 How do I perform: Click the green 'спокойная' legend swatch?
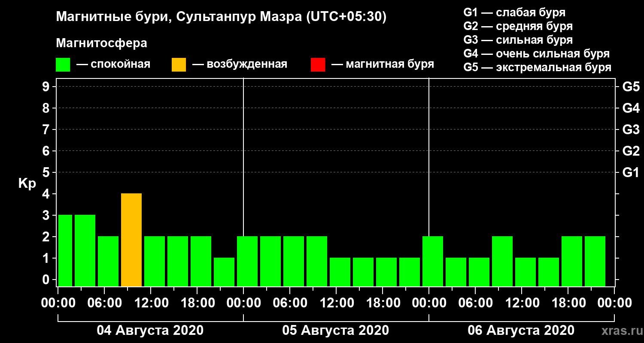tap(63, 65)
